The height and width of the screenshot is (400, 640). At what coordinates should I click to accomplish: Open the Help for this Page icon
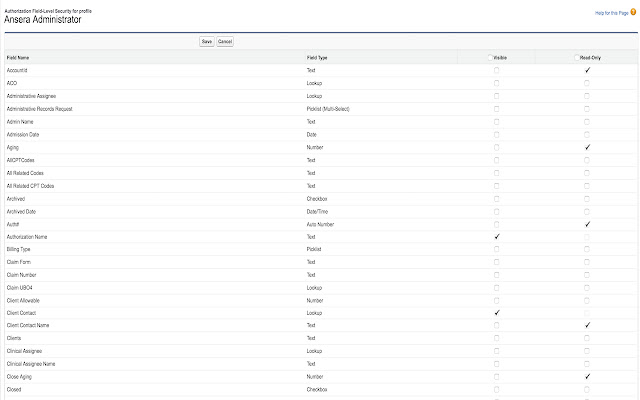[x=633, y=12]
